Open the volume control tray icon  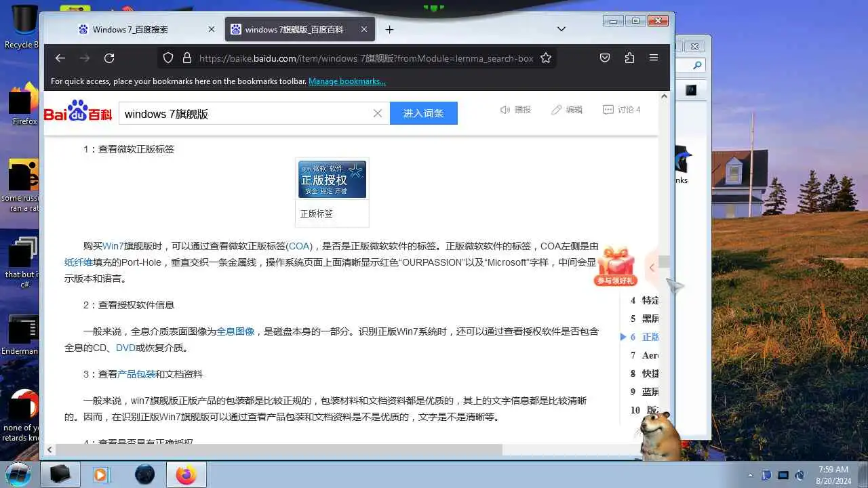(x=800, y=475)
